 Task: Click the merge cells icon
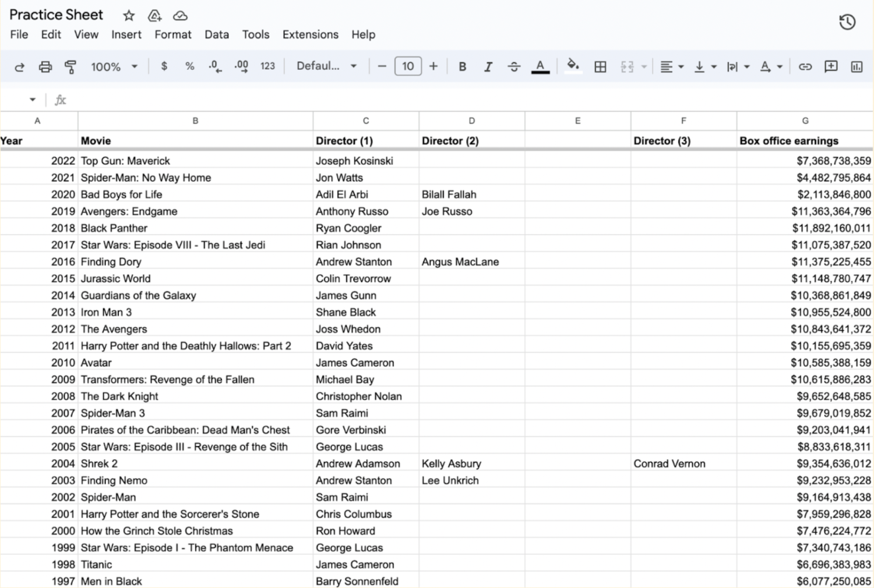(x=627, y=66)
